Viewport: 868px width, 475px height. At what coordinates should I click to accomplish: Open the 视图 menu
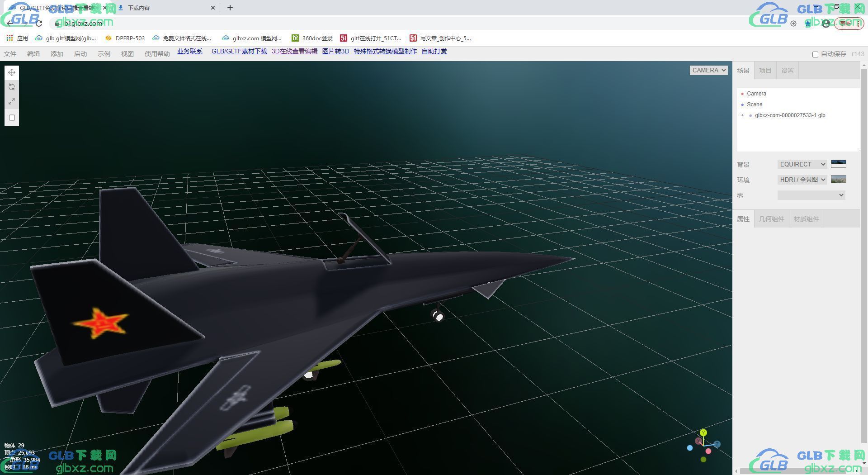127,54
